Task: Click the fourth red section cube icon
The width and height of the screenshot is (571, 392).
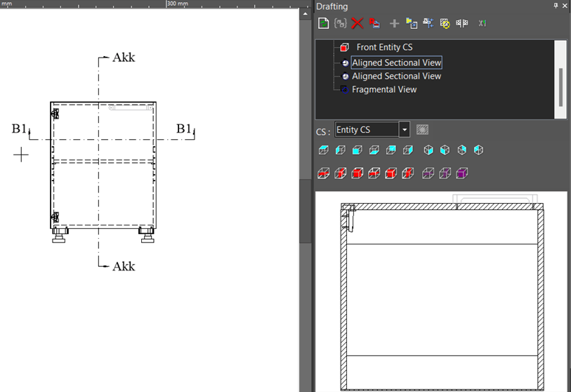Action: click(374, 174)
